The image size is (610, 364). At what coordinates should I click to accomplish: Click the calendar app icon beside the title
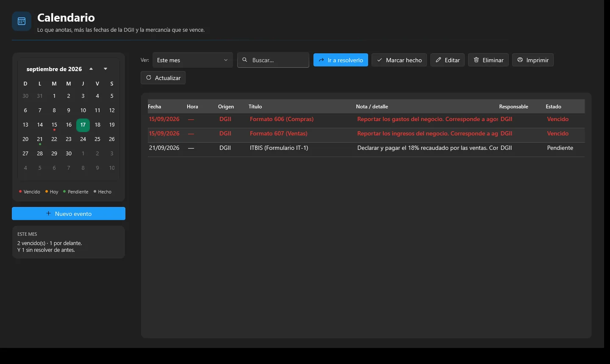pyautogui.click(x=22, y=21)
